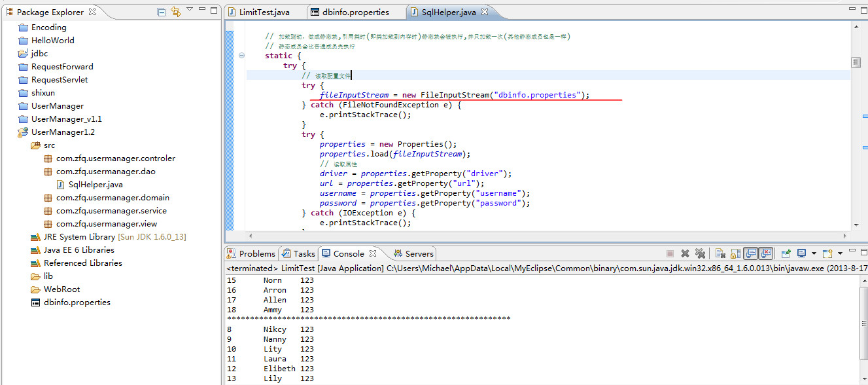The width and height of the screenshot is (868, 385).
Task: Click Link with Editor icon
Action: pyautogui.click(x=175, y=12)
